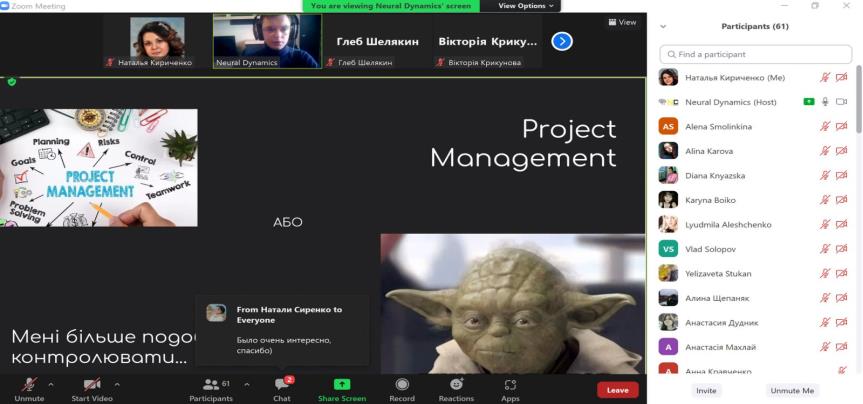Click the VS avatar of Vlad Solopov
863x404 pixels.
point(668,249)
